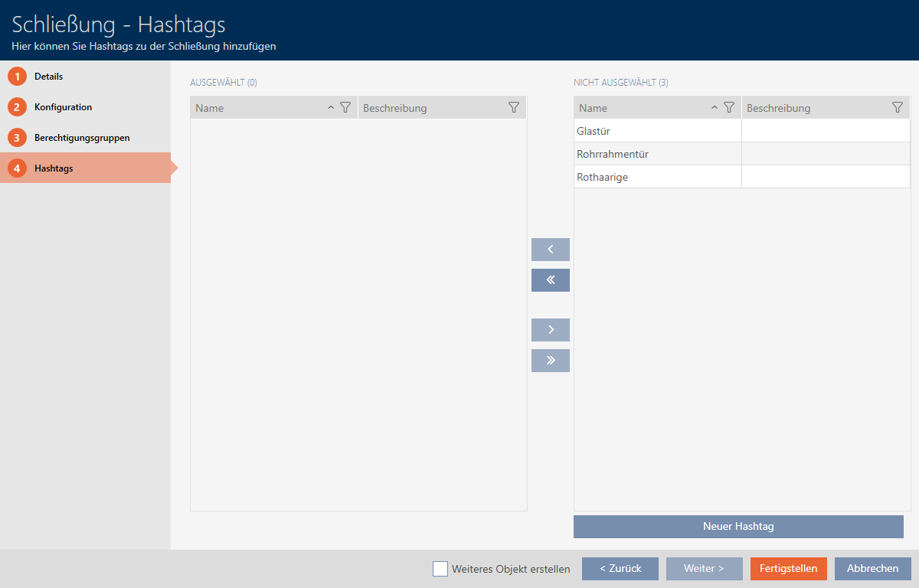919x588 pixels.
Task: Click the double right arrow move-all button
Action: [550, 361]
